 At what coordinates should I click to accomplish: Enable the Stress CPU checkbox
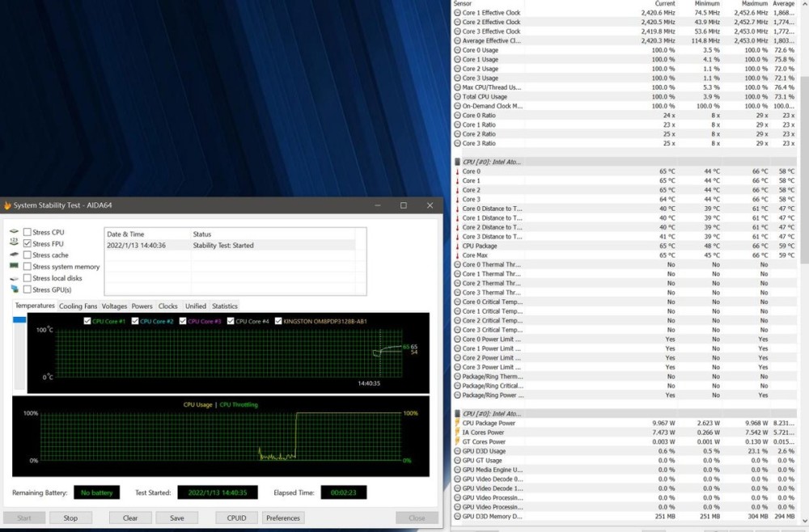[28, 233]
